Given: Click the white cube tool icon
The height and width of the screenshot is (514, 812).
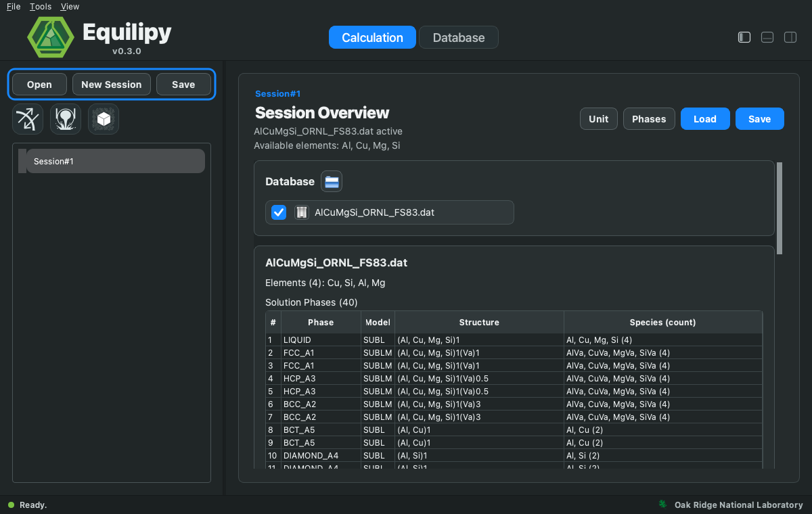Looking at the screenshot, I should pos(104,119).
